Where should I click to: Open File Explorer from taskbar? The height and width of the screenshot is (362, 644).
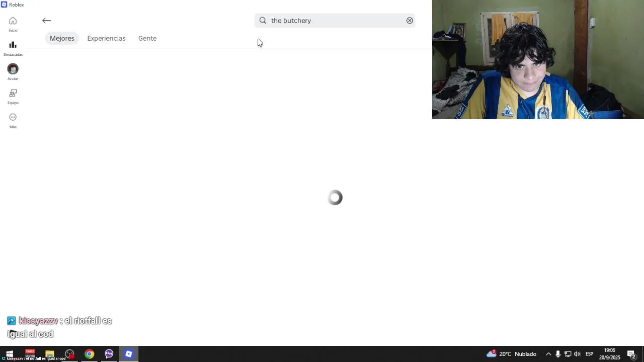tap(49, 354)
